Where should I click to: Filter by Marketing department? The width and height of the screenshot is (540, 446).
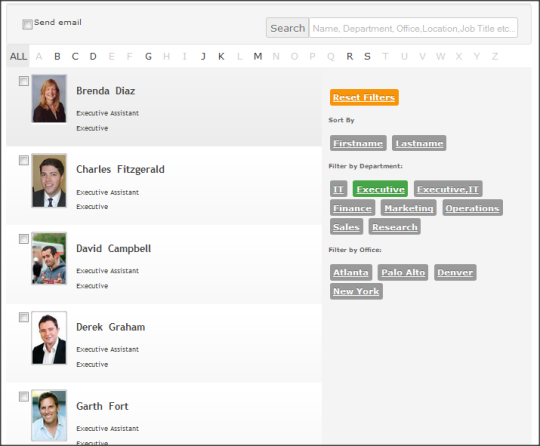[x=409, y=208]
